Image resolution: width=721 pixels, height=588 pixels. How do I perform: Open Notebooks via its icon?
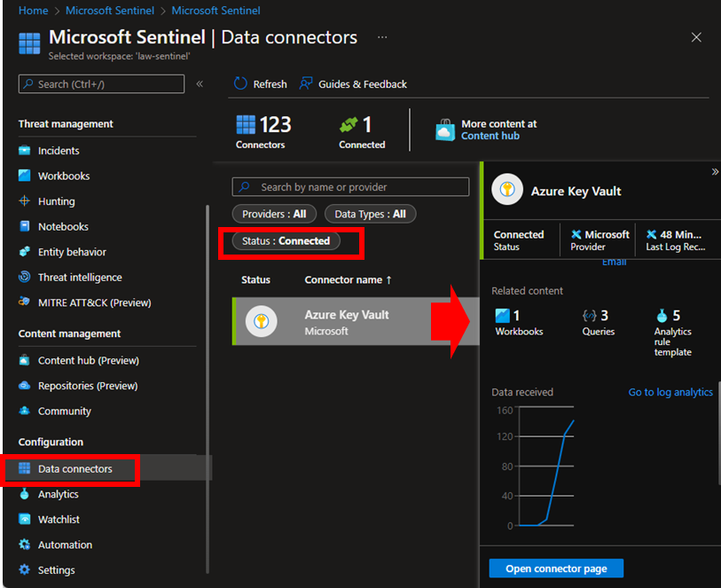click(x=24, y=226)
